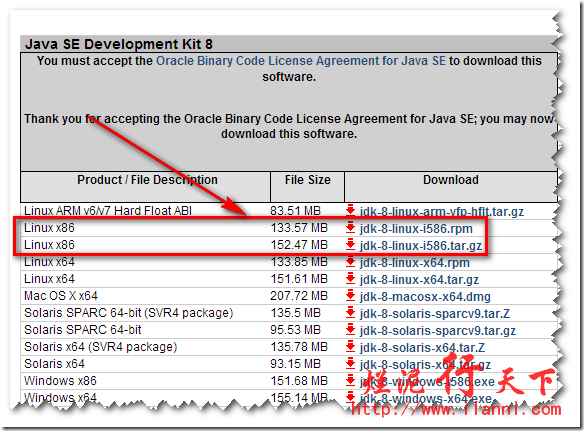Click download arrow icon beside jdk-8-linux-x64.rpm

tap(350, 262)
